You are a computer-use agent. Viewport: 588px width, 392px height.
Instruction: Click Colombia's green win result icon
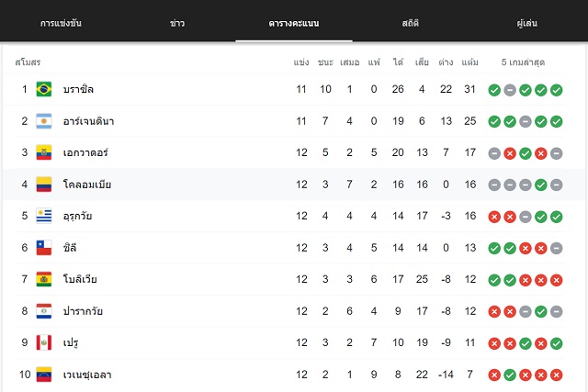tap(541, 185)
